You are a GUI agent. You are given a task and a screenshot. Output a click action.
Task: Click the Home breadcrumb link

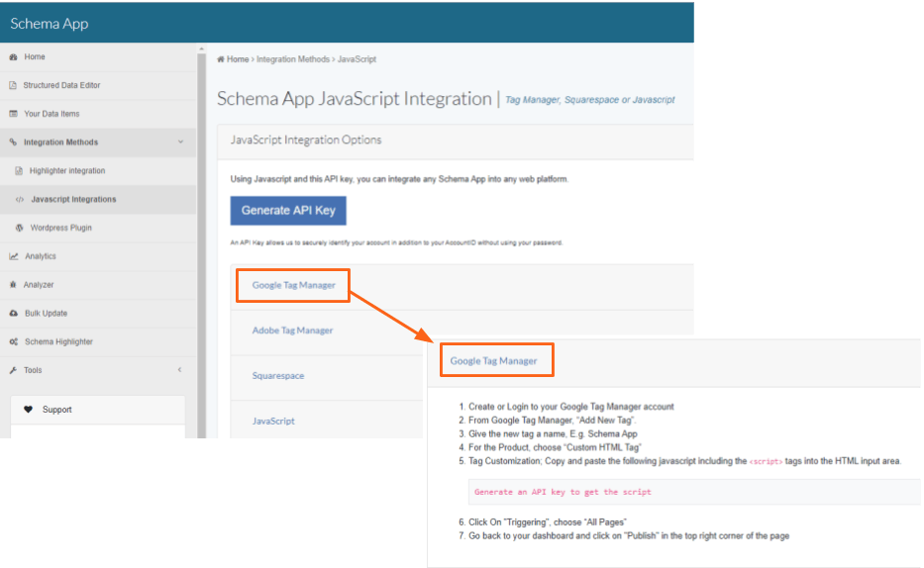click(238, 59)
